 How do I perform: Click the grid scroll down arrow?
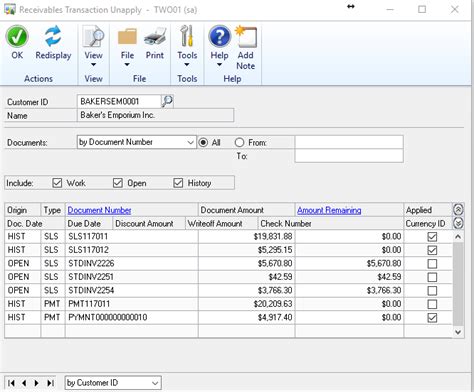(x=458, y=332)
